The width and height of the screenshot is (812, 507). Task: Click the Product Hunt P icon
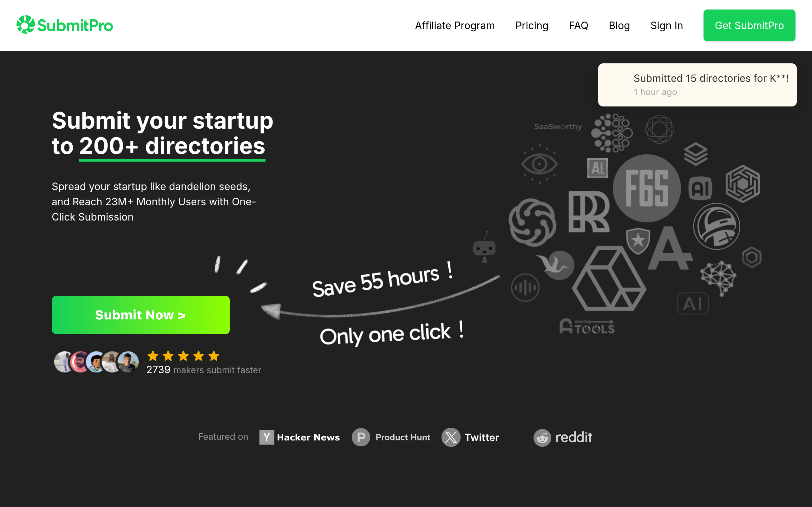(x=361, y=437)
